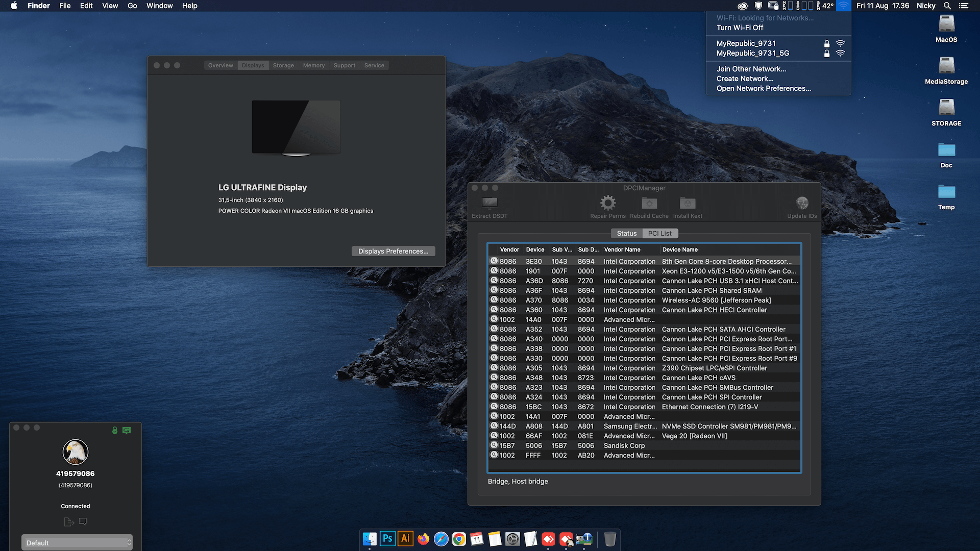
Task: Switch to the Overview tab
Action: point(220,65)
